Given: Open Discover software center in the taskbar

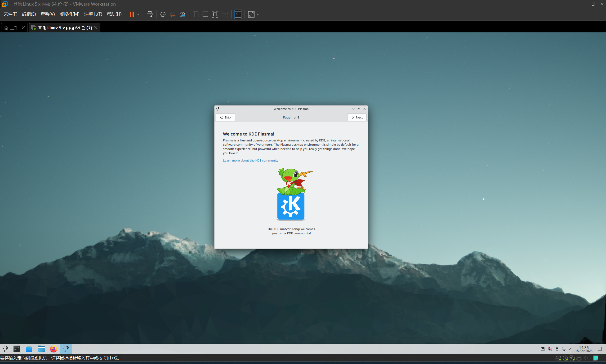Looking at the screenshot, I should [x=29, y=349].
